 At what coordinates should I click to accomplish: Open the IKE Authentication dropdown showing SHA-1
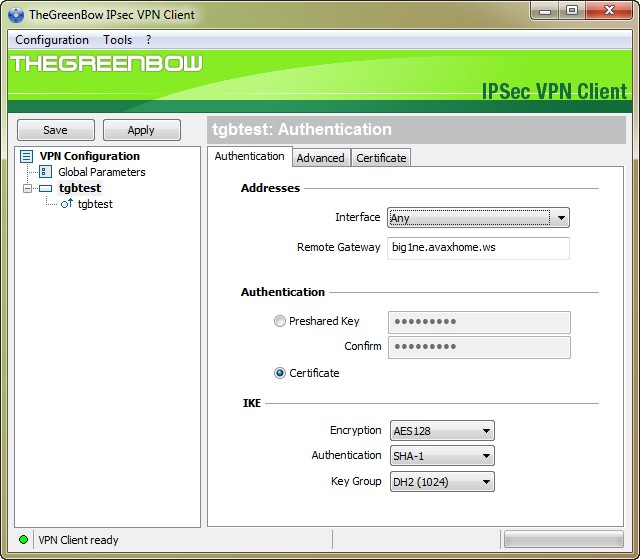(442, 456)
